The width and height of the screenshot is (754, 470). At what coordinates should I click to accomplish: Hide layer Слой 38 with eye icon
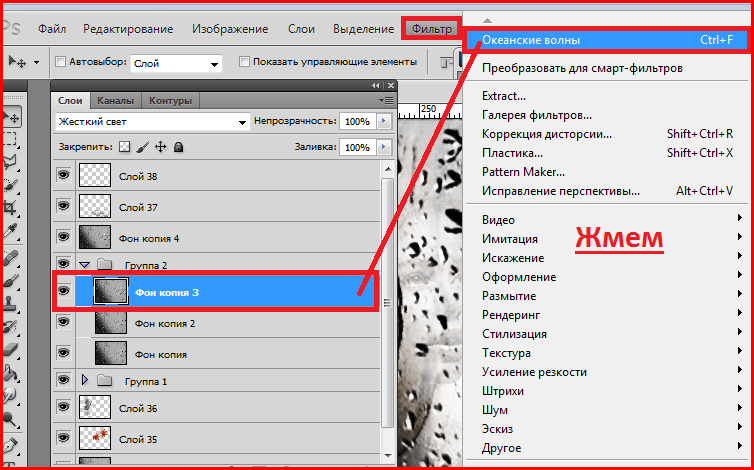click(63, 175)
